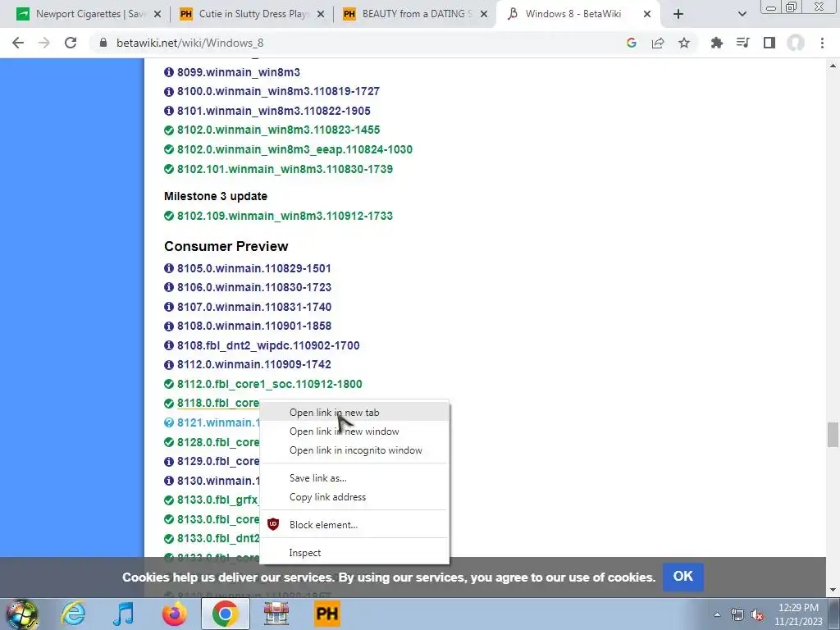Switch to the Windows 8 - BetaWiki tab

pyautogui.click(x=577, y=14)
